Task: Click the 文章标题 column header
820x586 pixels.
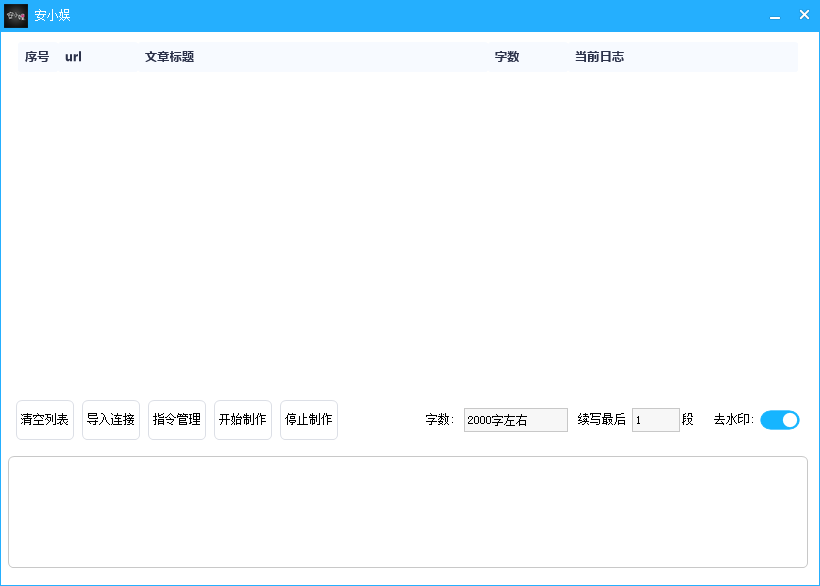Action: tap(169, 57)
